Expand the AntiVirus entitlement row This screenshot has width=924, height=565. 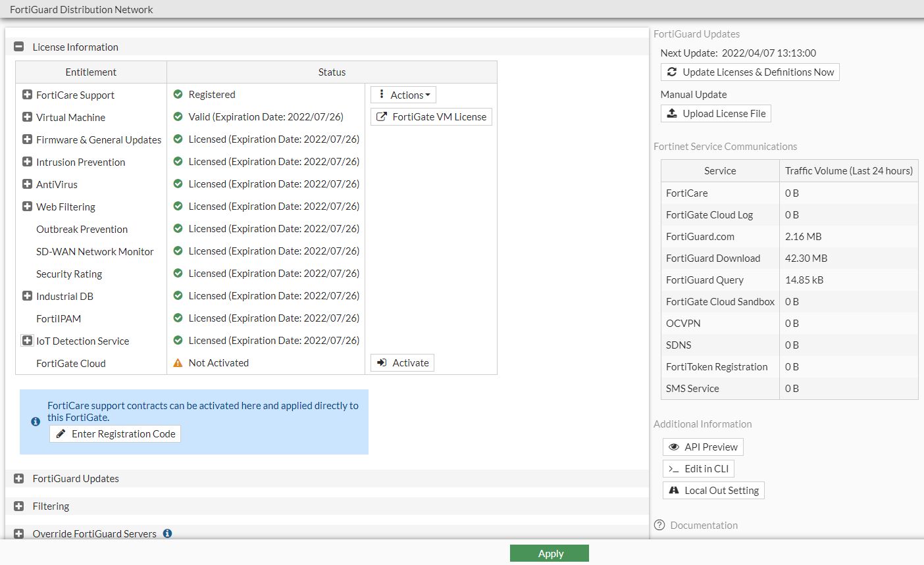[27, 184]
